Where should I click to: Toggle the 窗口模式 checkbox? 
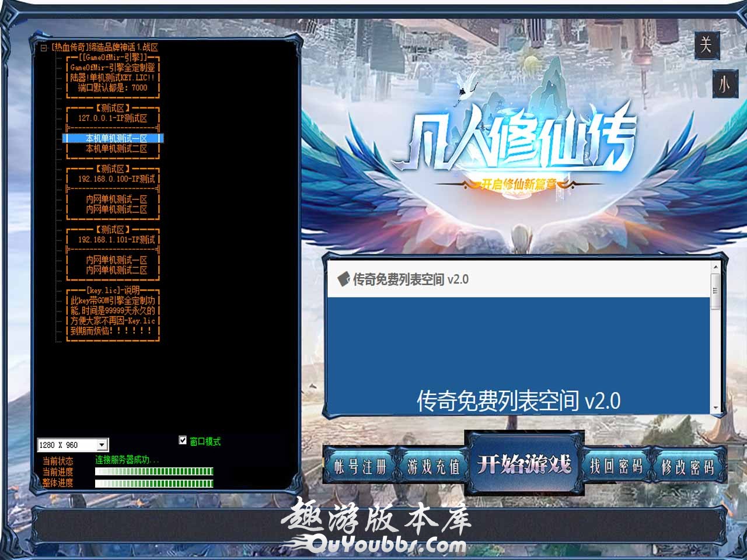pyautogui.click(x=183, y=440)
